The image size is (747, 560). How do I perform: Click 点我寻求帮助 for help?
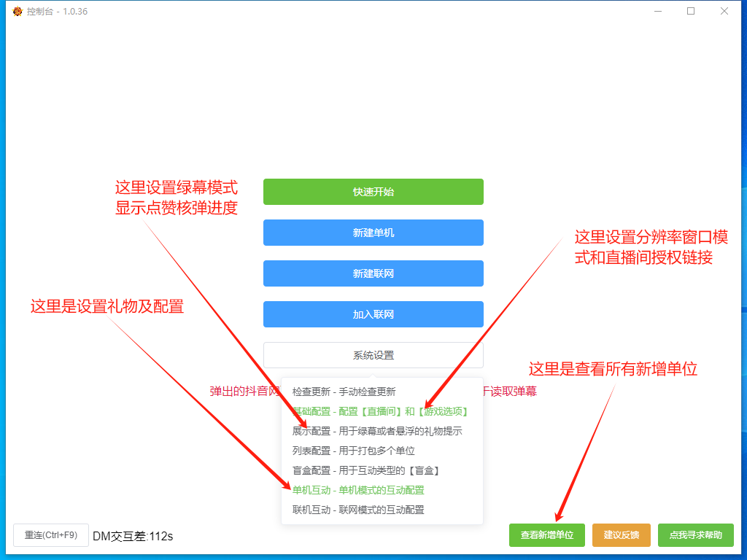(695, 534)
